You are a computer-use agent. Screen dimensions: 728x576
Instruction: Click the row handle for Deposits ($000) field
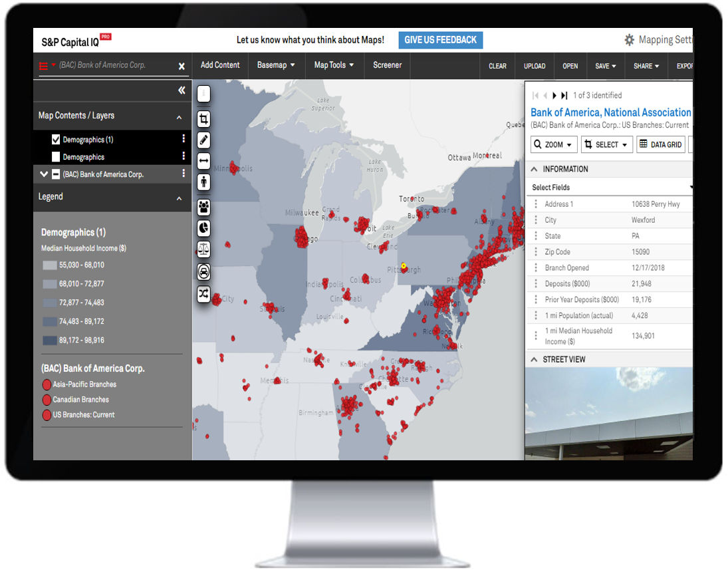click(x=536, y=283)
